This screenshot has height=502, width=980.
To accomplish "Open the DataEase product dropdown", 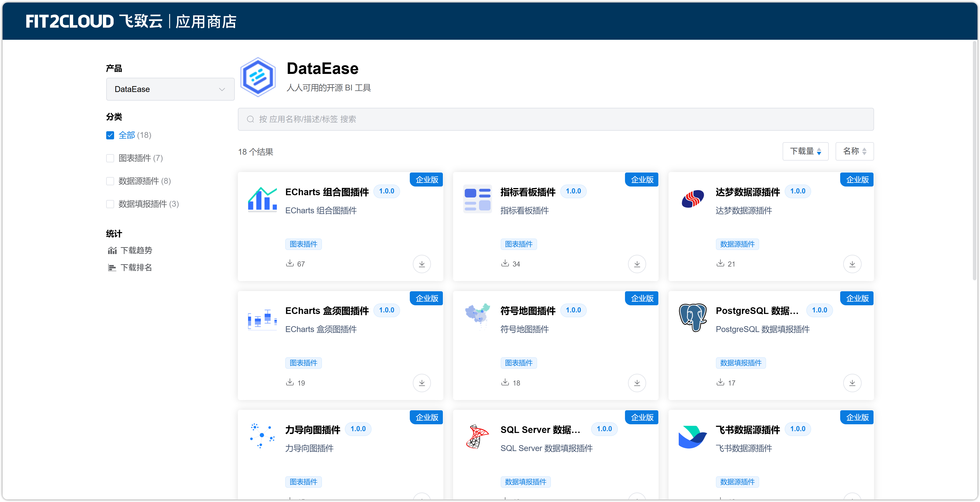I will tap(170, 89).
